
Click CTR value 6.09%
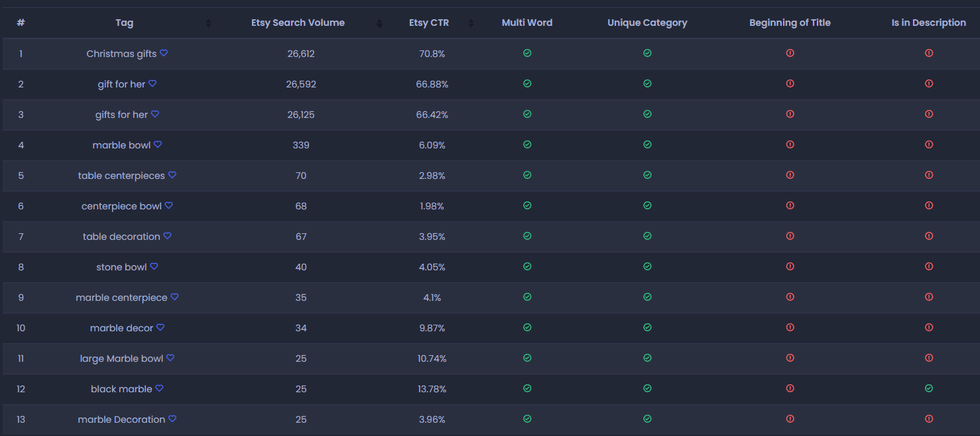coord(432,145)
